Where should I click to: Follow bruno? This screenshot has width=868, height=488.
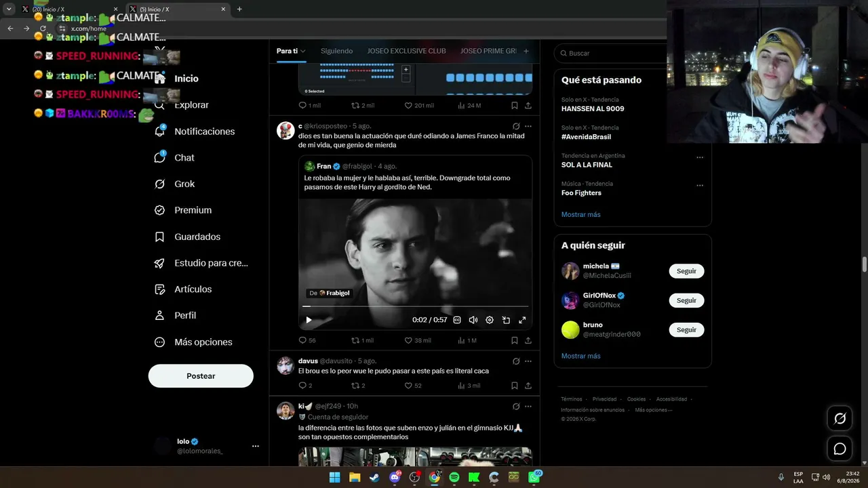pyautogui.click(x=686, y=330)
